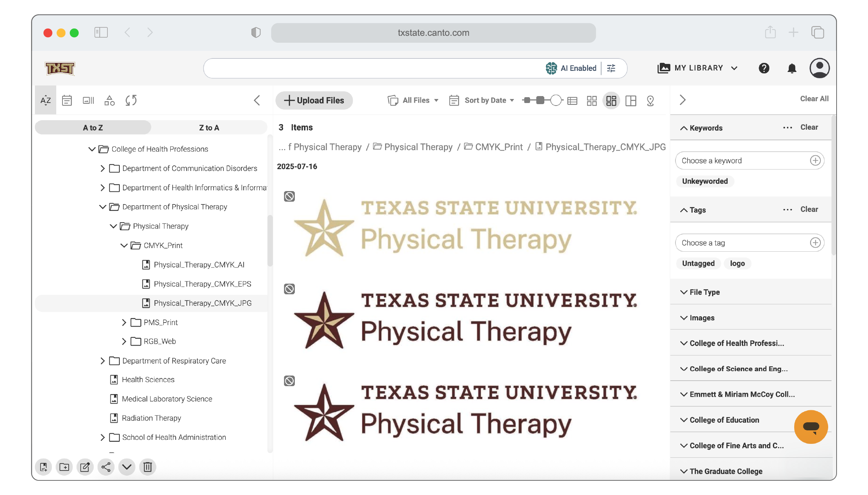
Task: Collapse the right filter panel arrow
Action: click(682, 100)
